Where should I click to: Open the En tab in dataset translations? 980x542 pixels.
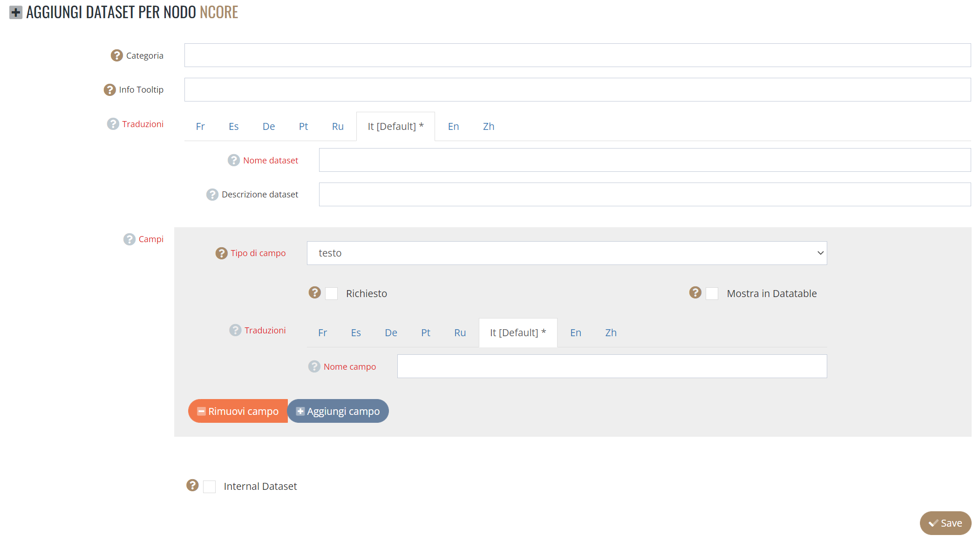[454, 127]
